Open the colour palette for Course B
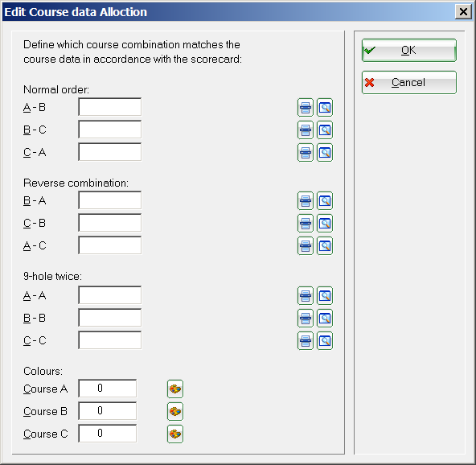This screenshot has width=476, height=465. click(x=175, y=412)
